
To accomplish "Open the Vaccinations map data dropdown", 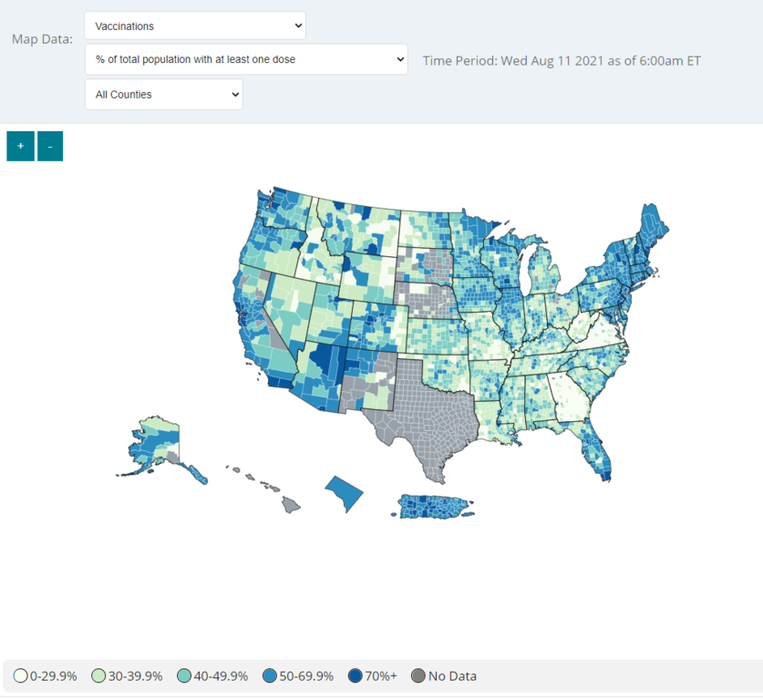I will 195,26.
